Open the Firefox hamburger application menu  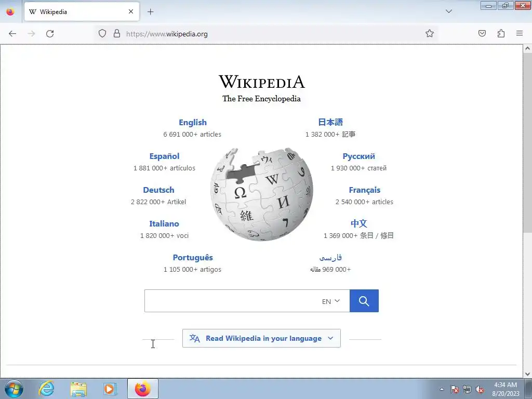click(x=520, y=33)
